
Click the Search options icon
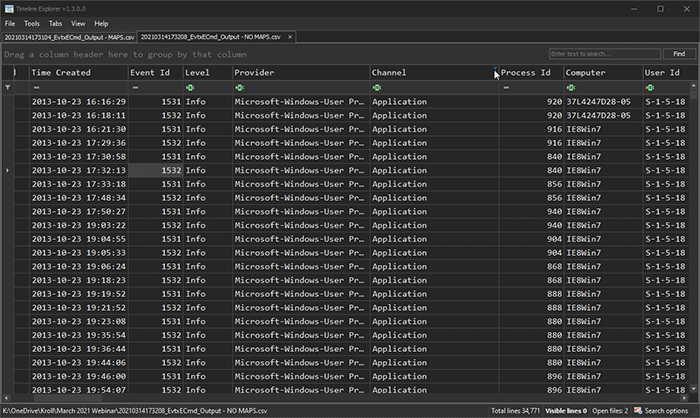coord(638,410)
